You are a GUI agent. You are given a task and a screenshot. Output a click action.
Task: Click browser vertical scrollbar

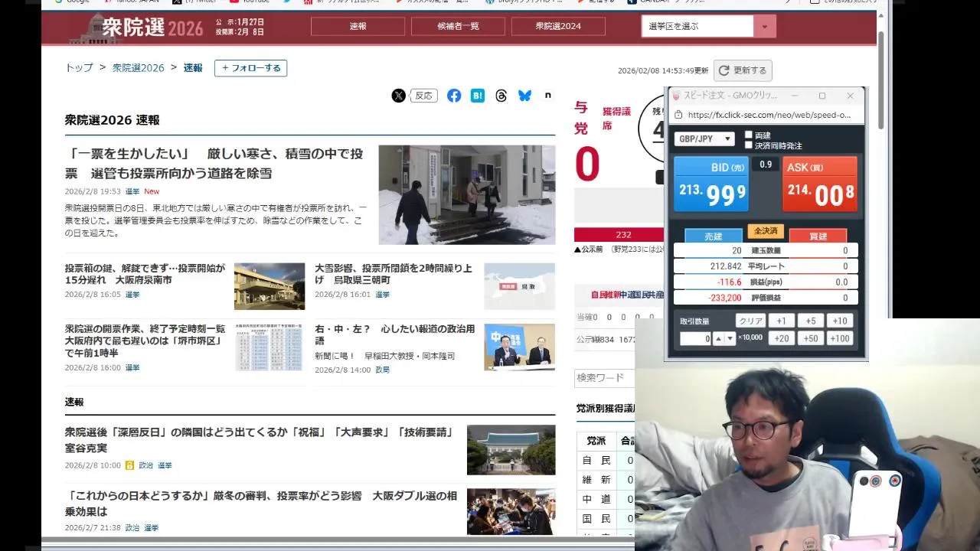coord(881,80)
